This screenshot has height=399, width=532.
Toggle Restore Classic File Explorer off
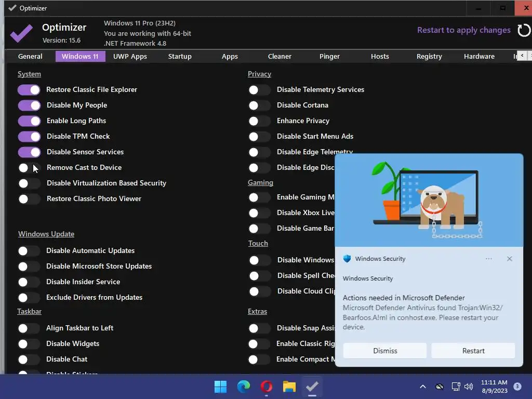[x=29, y=89]
